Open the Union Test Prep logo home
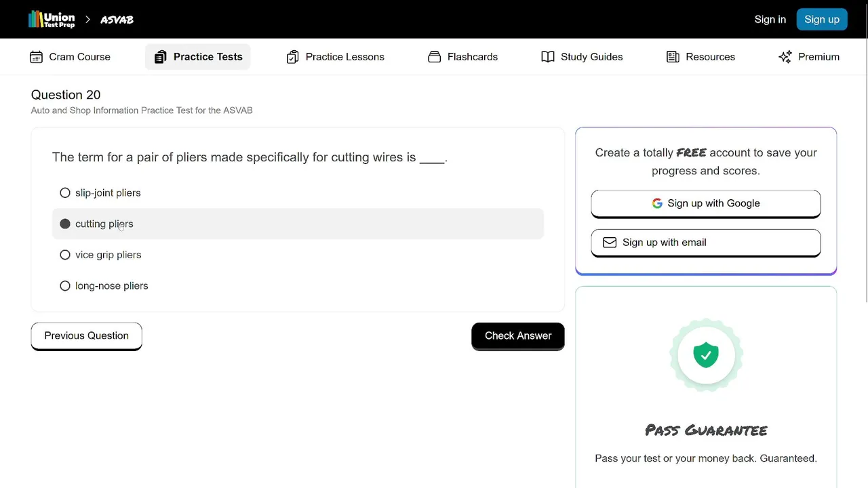Image resolution: width=868 pixels, height=488 pixels. pos(52,19)
